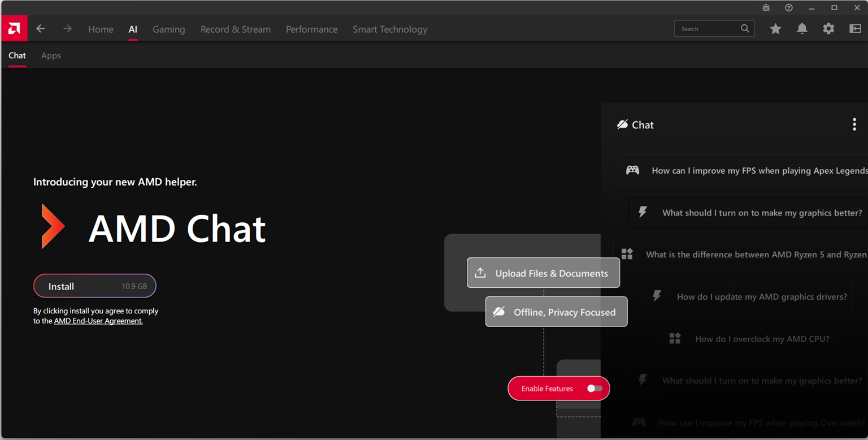Click the Chat panel title text
The image size is (868, 440).
(643, 125)
